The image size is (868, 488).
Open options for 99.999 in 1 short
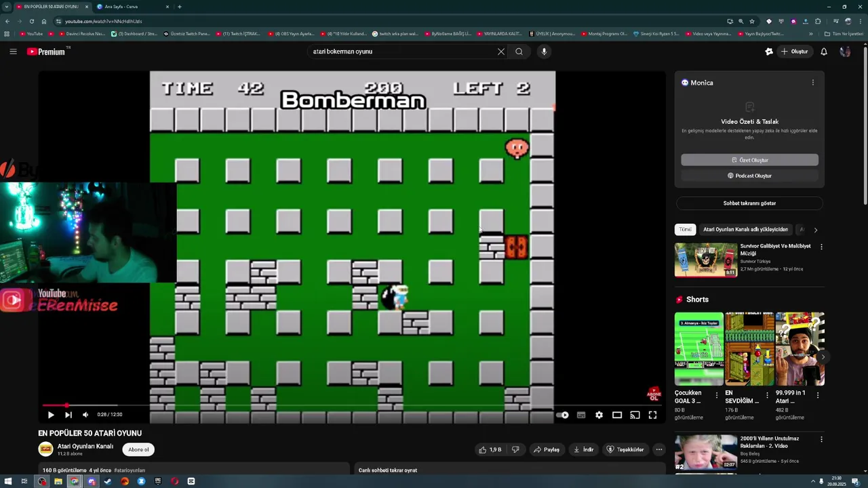point(818,395)
